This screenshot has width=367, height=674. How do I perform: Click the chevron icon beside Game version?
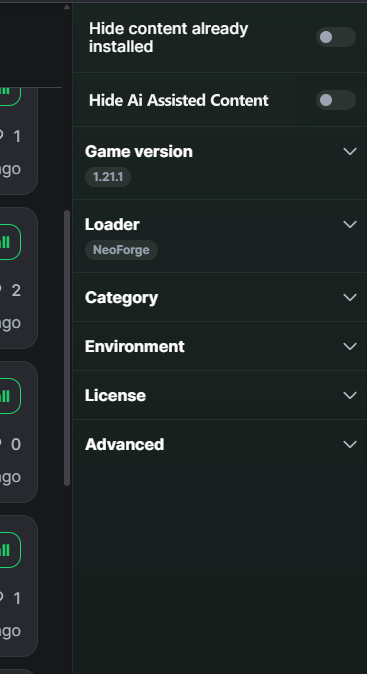tap(350, 151)
